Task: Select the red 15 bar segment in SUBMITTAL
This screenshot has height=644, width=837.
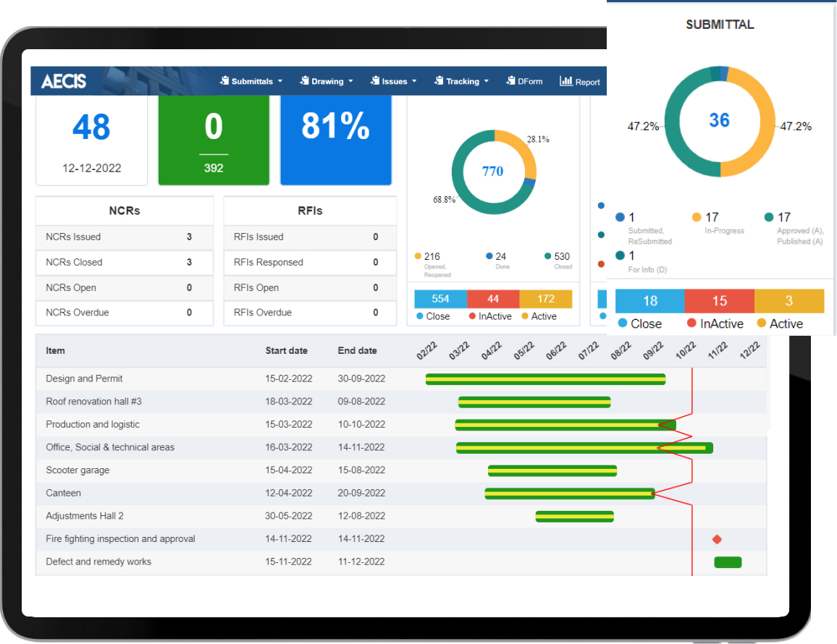Action: pos(720,301)
